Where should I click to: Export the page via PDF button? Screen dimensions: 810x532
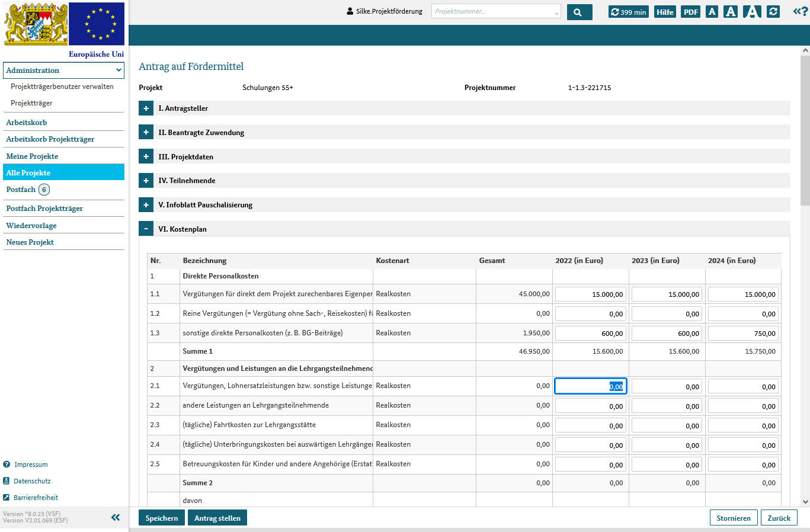pyautogui.click(x=690, y=12)
